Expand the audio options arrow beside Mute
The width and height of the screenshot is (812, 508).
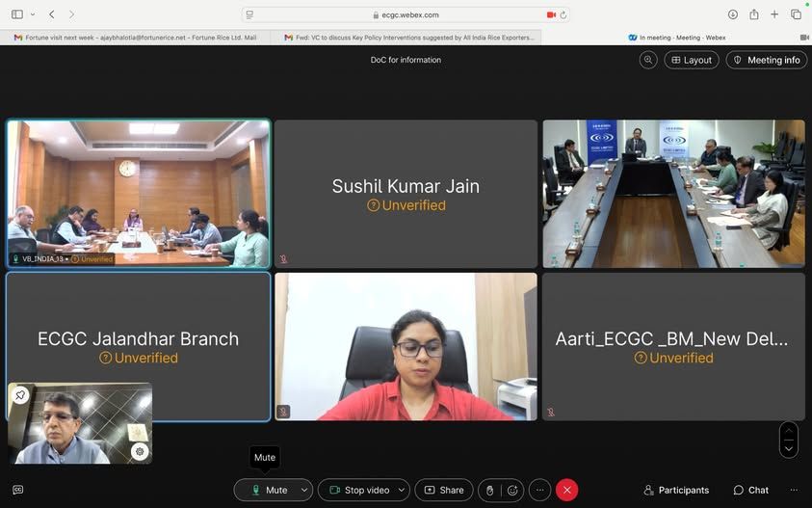(304, 490)
